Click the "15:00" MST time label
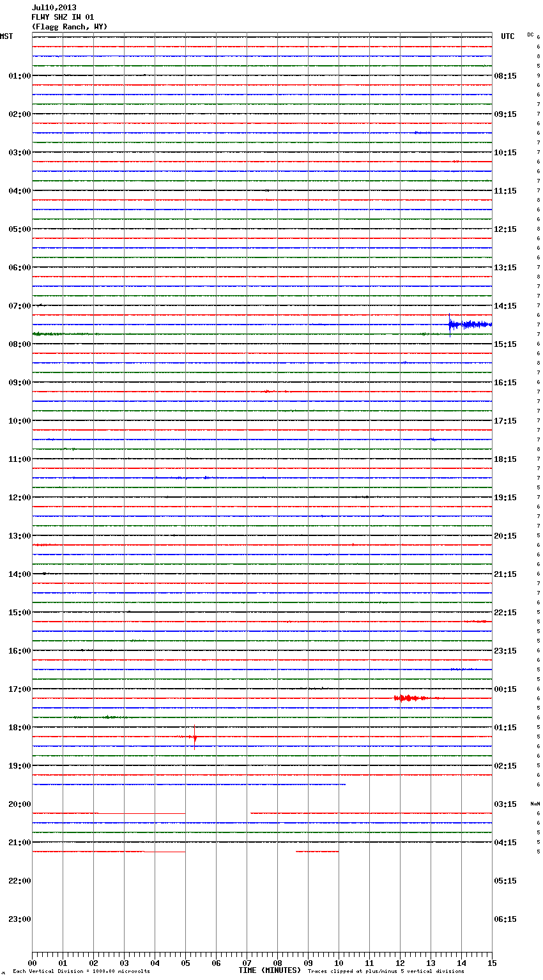Image resolution: width=543 pixels, height=980 pixels. [20, 613]
